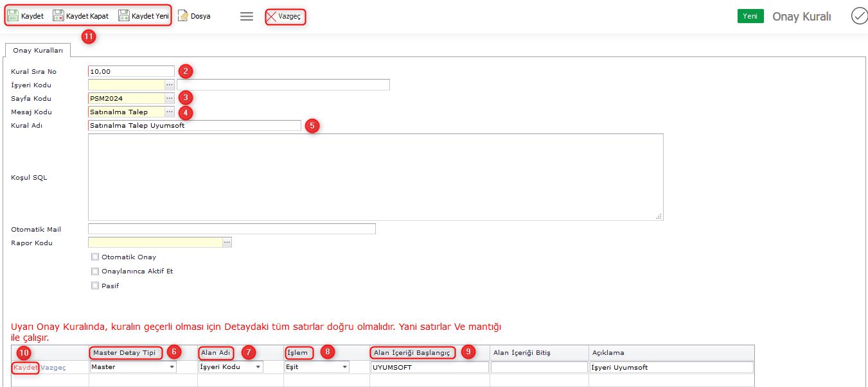Image resolution: width=868 pixels, height=387 pixels.
Task: Click the Kaydet link in the detail row
Action: (26, 367)
